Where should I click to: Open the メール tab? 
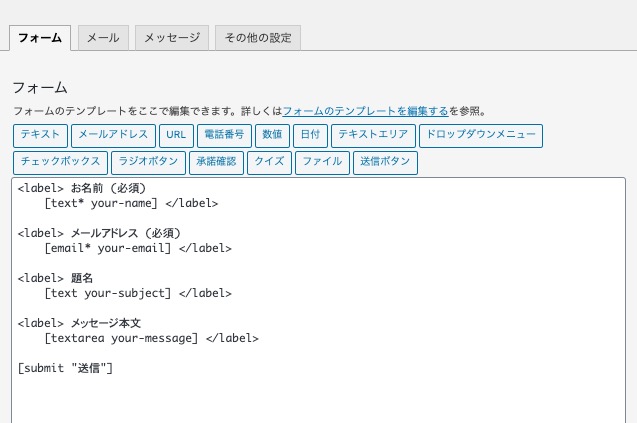coord(103,38)
